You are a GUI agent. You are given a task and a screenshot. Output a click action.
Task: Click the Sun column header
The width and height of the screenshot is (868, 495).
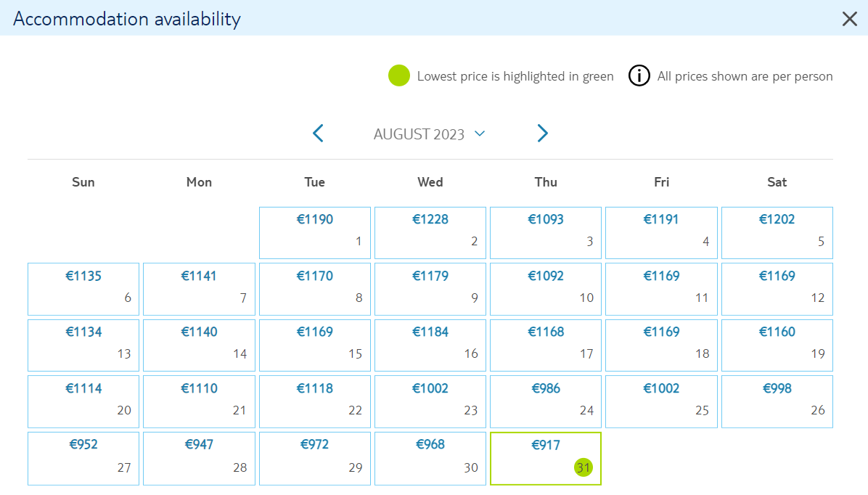coord(83,182)
